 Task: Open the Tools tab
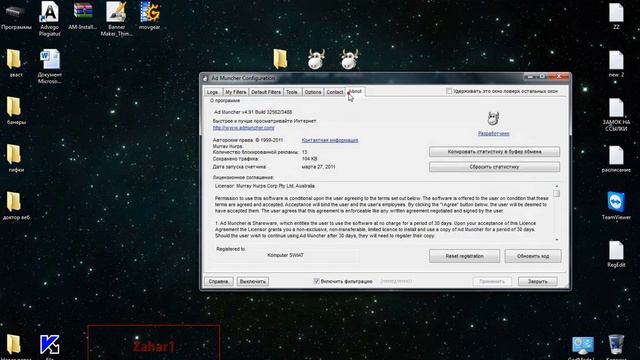[x=291, y=92]
